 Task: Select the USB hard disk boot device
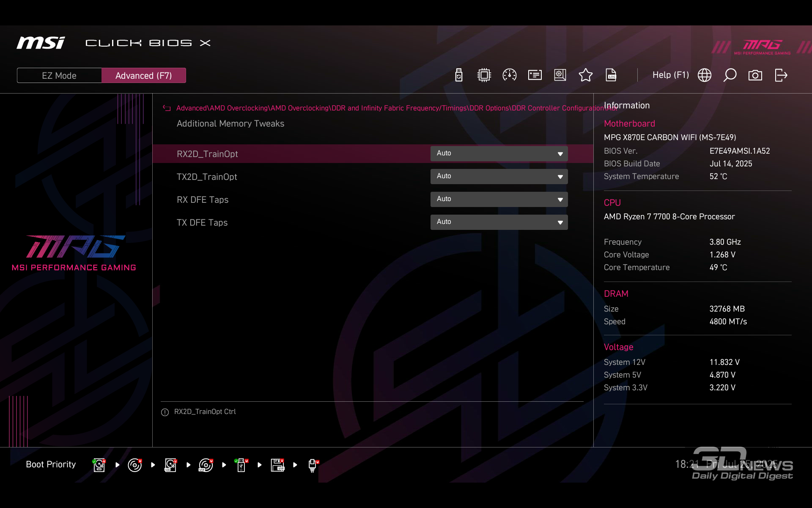pyautogui.click(x=170, y=465)
